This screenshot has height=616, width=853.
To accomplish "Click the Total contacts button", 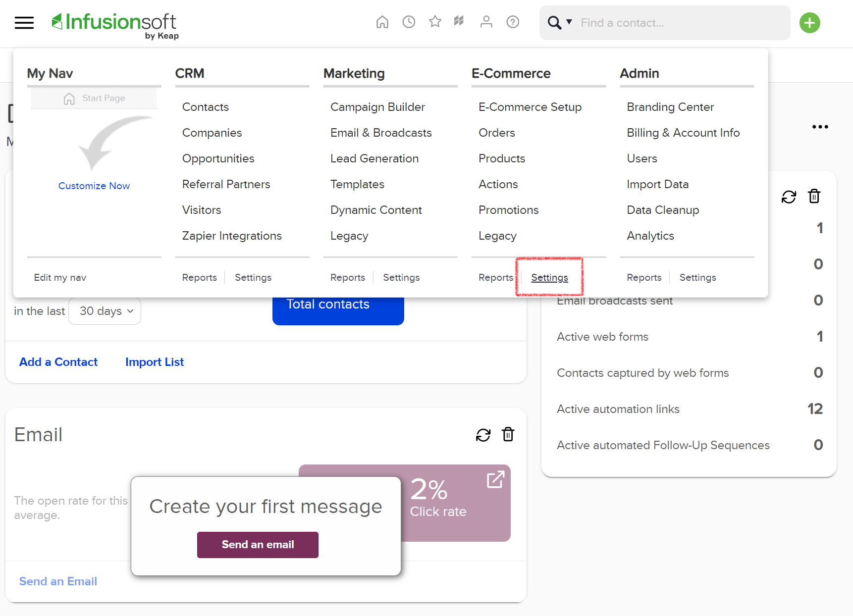I will click(x=338, y=310).
